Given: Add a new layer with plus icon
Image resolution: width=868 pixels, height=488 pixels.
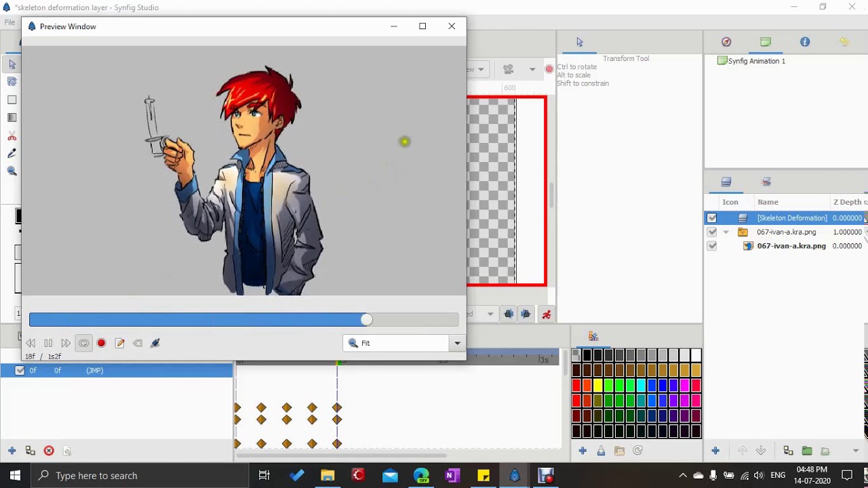Looking at the screenshot, I should [715, 451].
